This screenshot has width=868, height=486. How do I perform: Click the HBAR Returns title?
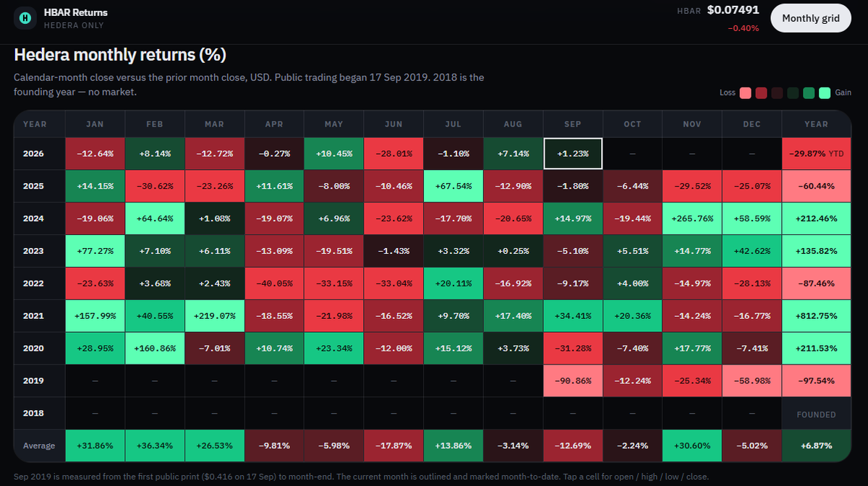click(x=76, y=13)
